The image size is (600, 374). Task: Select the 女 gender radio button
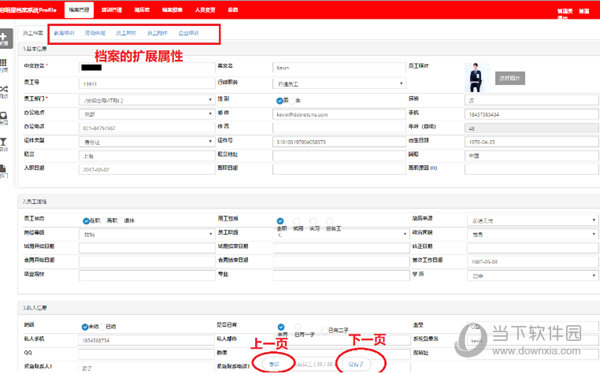(292, 101)
